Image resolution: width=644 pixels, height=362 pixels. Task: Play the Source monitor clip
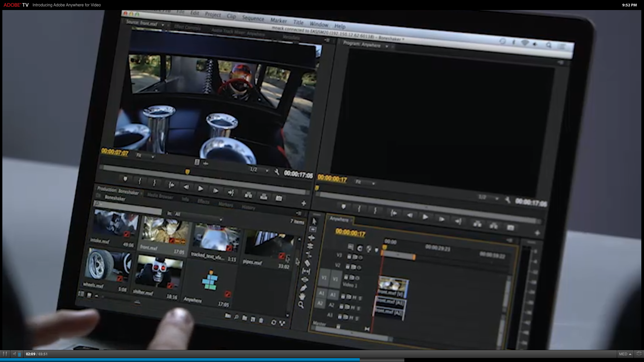coord(200,189)
